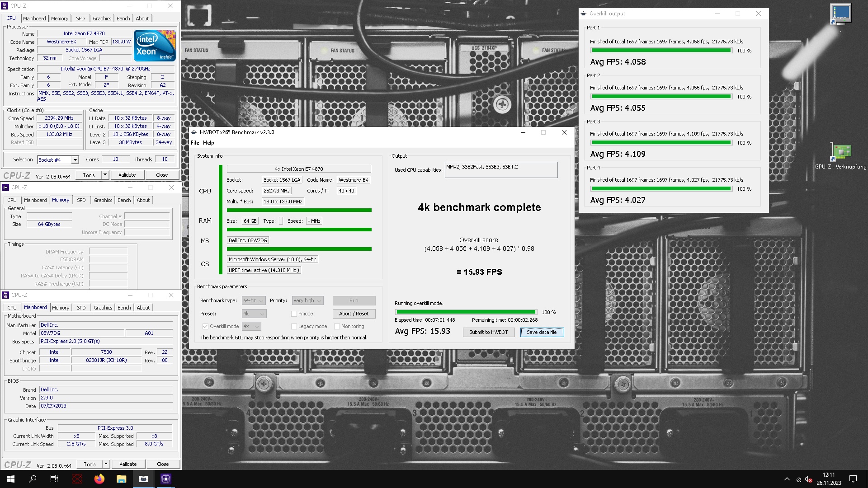Click CPU-Z Mainboard window title icon
The height and width of the screenshot is (488, 868).
tap(5, 295)
